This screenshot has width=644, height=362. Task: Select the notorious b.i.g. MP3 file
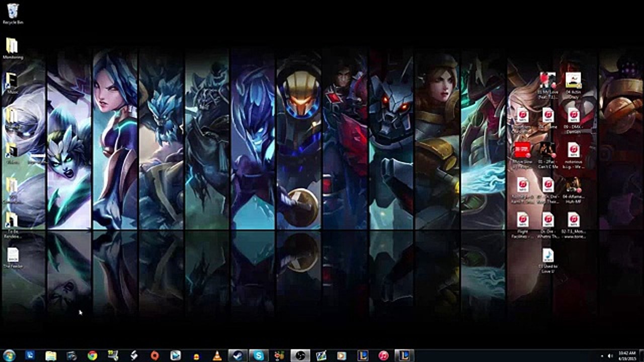coord(574,154)
